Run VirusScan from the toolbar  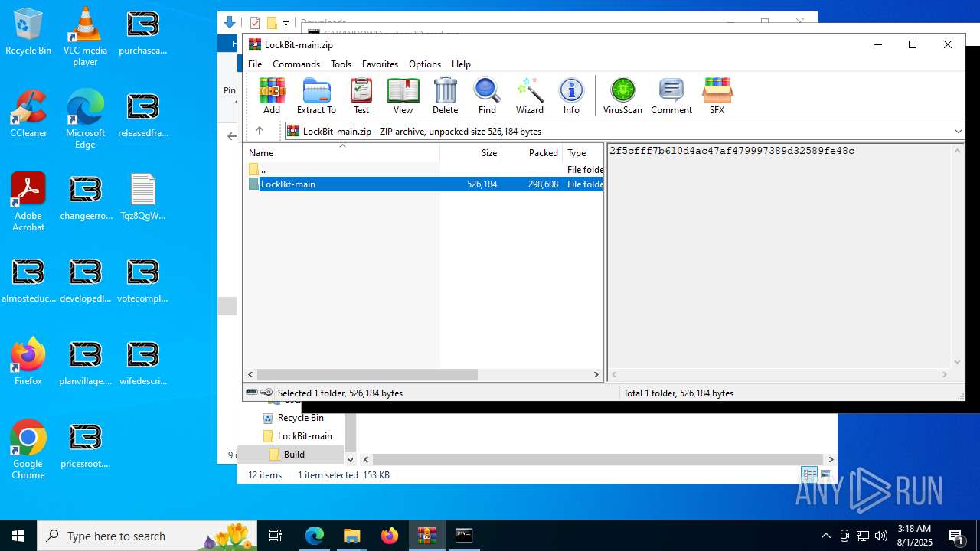(x=622, y=96)
